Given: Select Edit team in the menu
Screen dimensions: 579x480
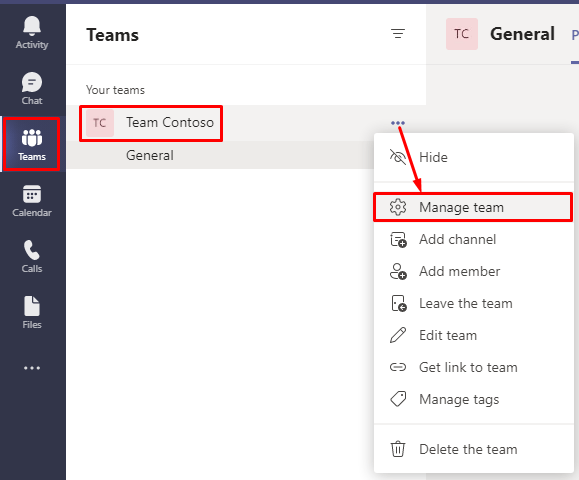Looking at the screenshot, I should tap(474, 335).
